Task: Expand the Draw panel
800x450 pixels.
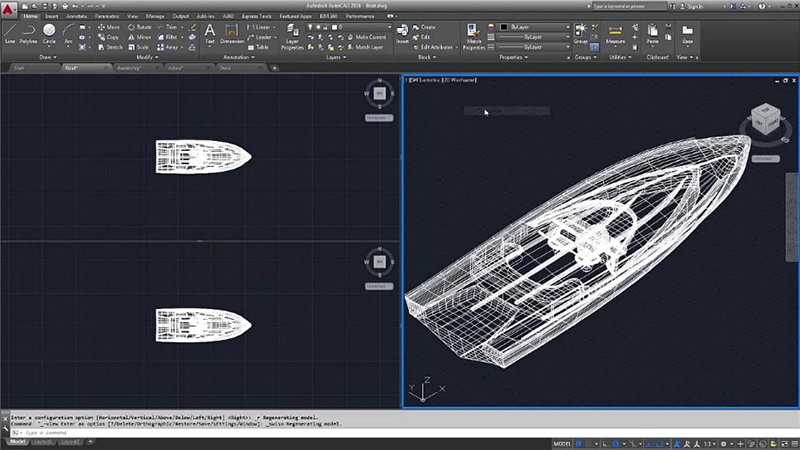Action: [x=48, y=57]
